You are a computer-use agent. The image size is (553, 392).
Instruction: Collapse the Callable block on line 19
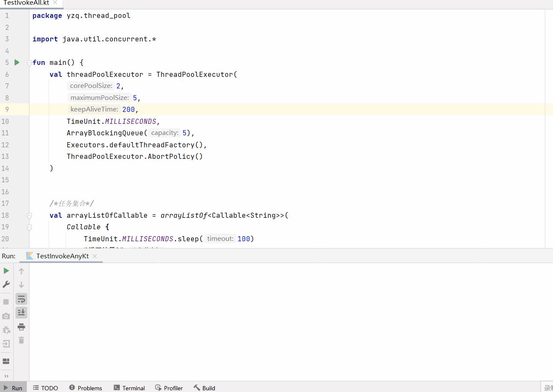click(x=29, y=227)
